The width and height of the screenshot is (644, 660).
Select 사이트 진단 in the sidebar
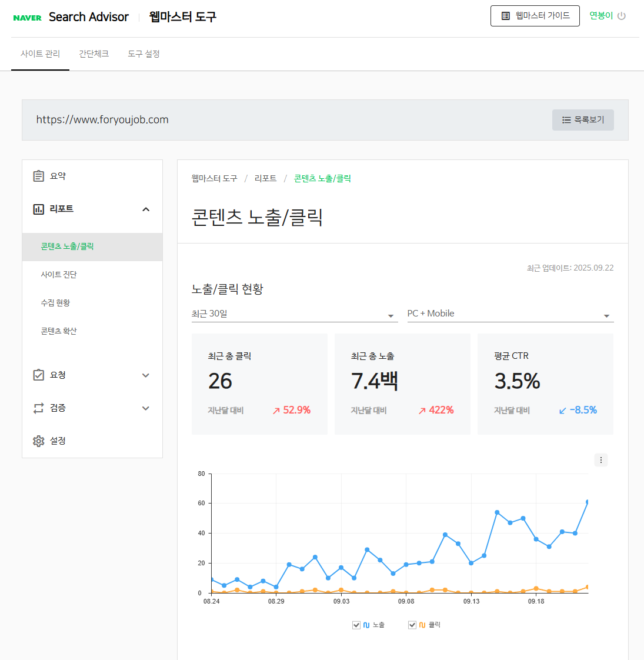(x=59, y=275)
